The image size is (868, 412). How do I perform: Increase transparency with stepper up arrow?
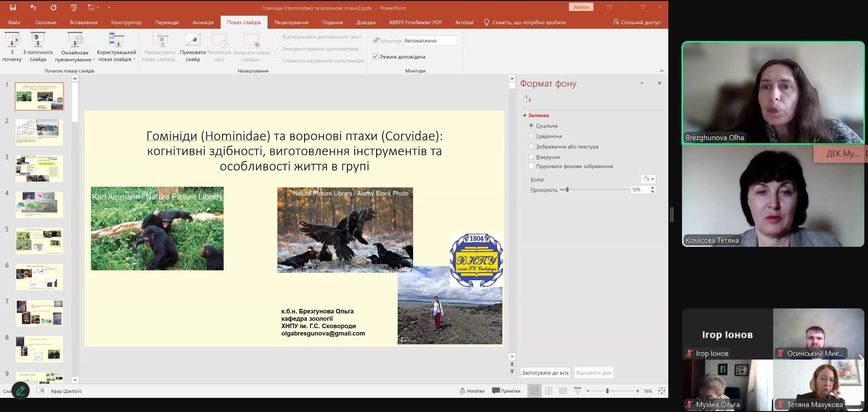(x=652, y=188)
